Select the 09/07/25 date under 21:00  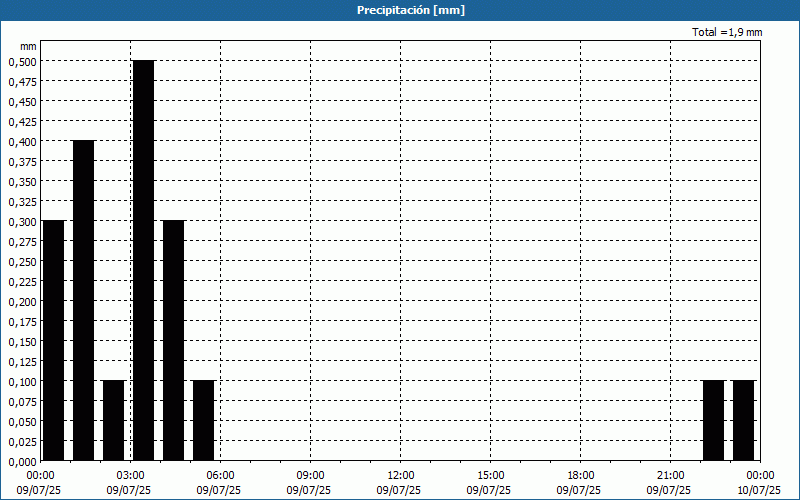[669, 490]
